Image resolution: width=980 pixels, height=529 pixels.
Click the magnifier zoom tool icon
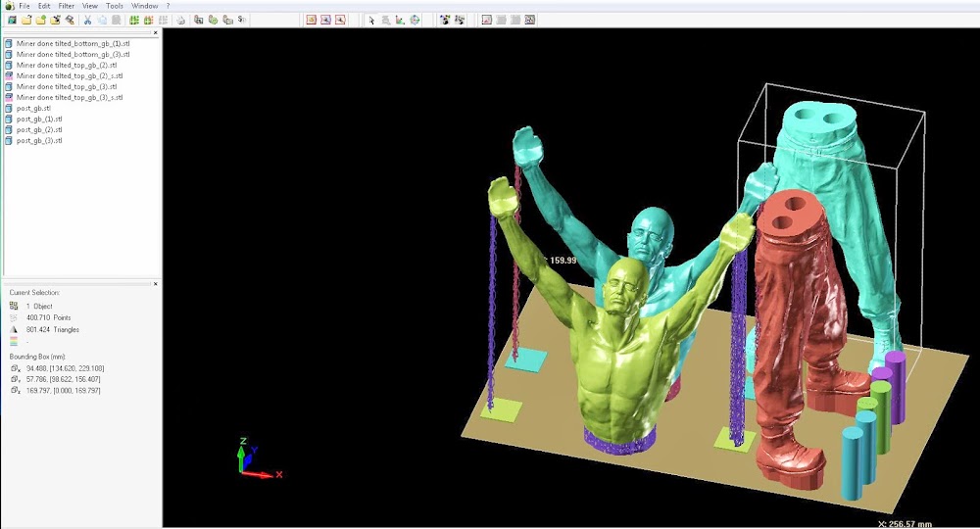(x=385, y=20)
